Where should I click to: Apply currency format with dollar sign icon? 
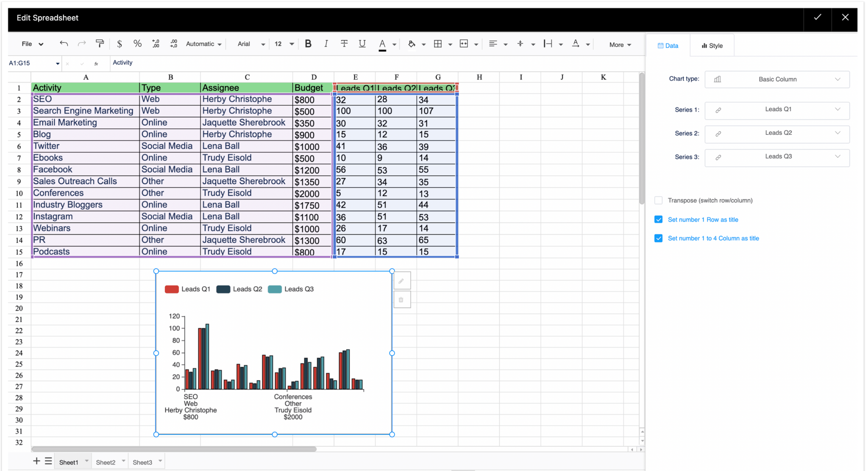pos(120,44)
